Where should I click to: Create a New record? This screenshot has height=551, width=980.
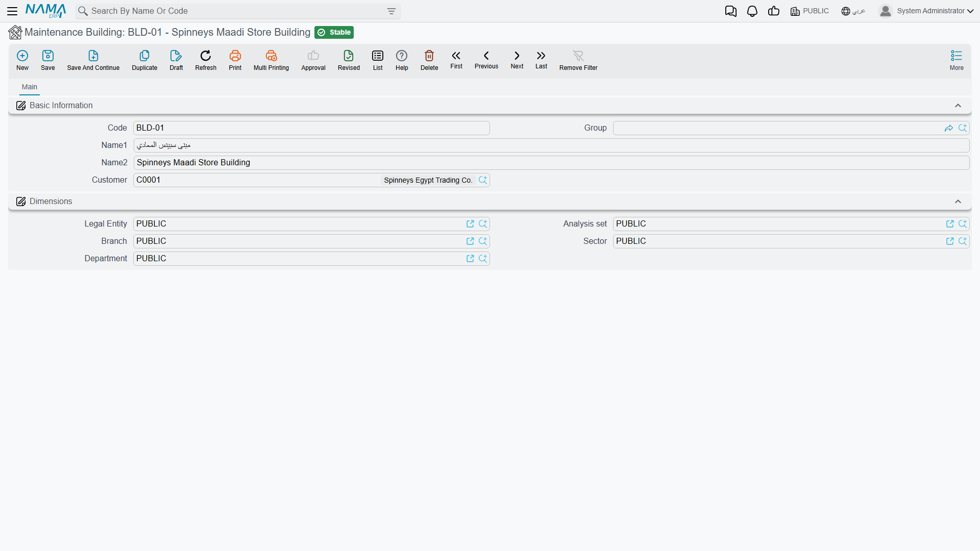(22, 60)
